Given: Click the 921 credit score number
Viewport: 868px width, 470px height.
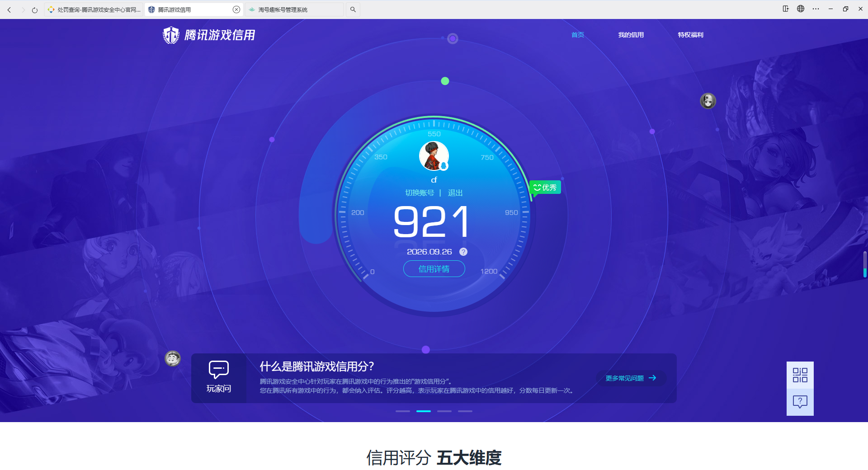Looking at the screenshot, I should (432, 221).
